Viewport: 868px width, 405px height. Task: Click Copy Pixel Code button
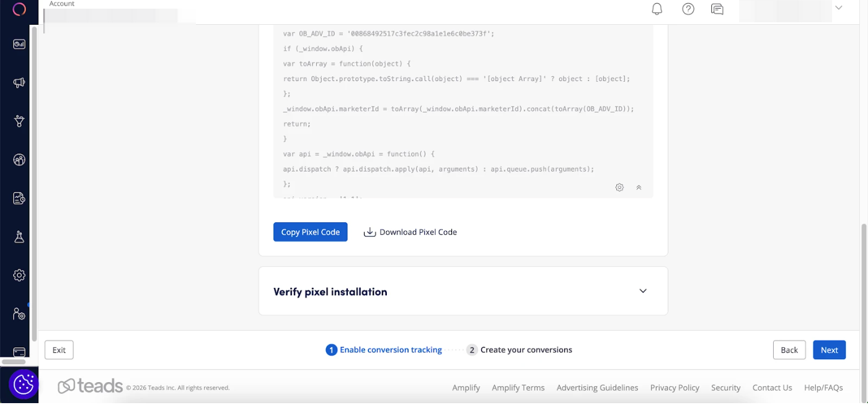tap(310, 232)
